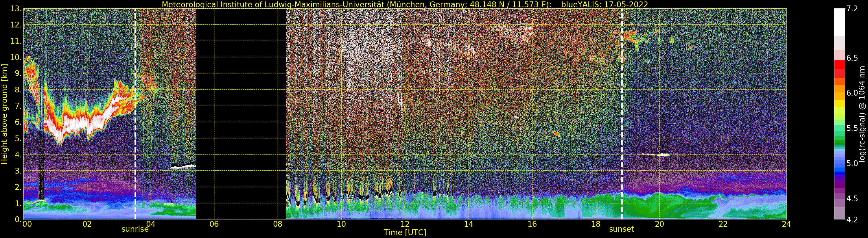Click the 9 km tick on the height axis
The width and height of the screenshot is (868, 238).
pyautogui.click(x=18, y=73)
